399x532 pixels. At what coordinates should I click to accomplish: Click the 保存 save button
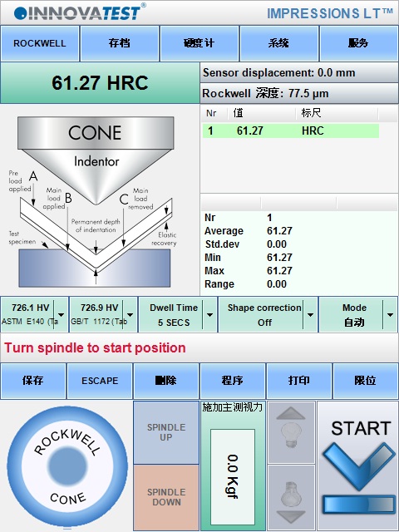[33, 381]
